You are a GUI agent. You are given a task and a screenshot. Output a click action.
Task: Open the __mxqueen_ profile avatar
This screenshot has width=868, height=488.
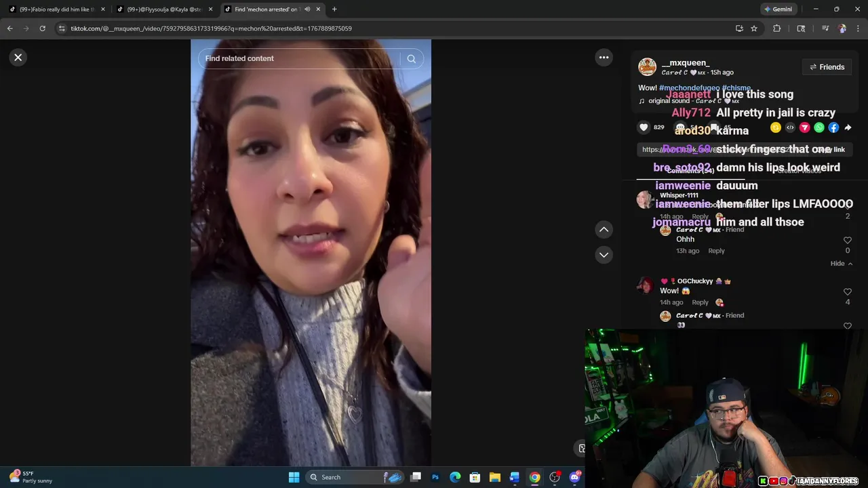(647, 67)
